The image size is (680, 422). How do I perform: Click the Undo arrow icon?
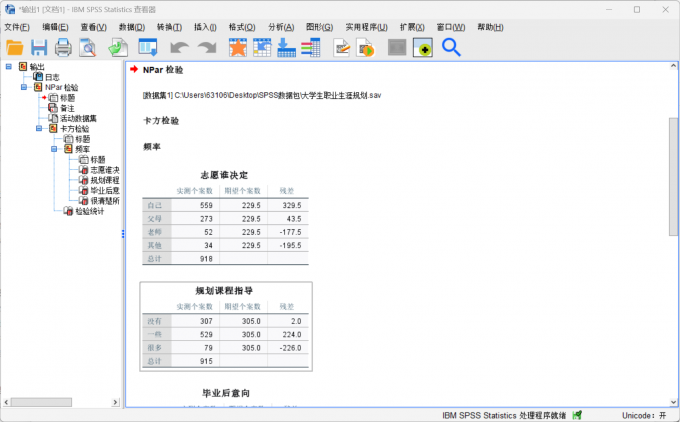point(179,47)
